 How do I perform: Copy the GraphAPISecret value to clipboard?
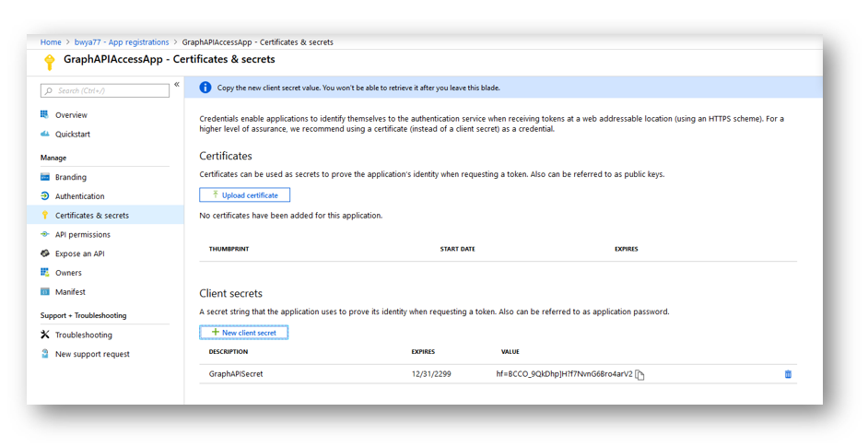click(639, 375)
